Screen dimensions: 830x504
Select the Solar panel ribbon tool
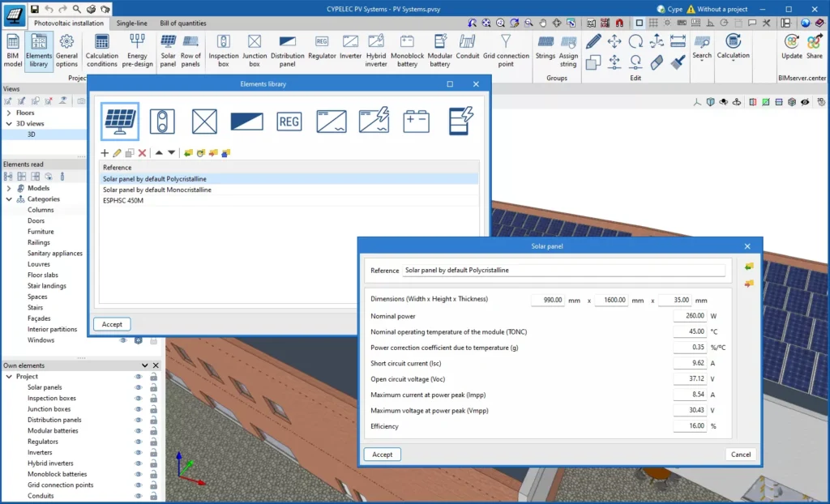(x=168, y=50)
